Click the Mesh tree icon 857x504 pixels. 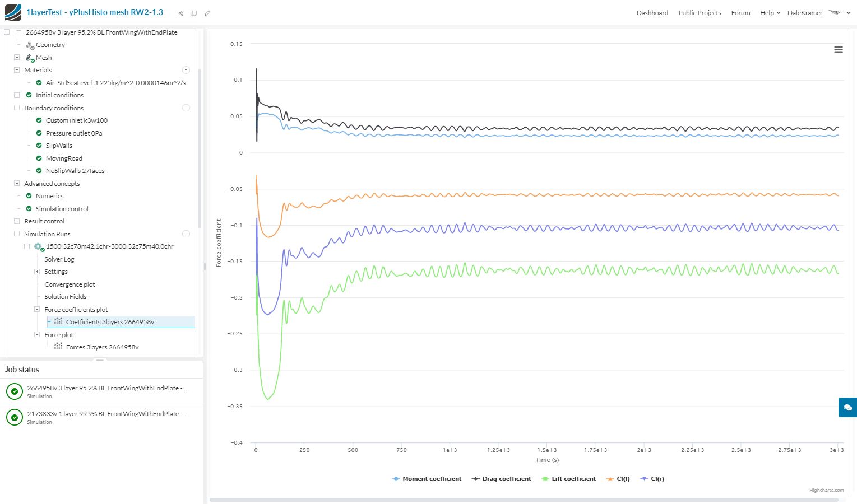30,58
